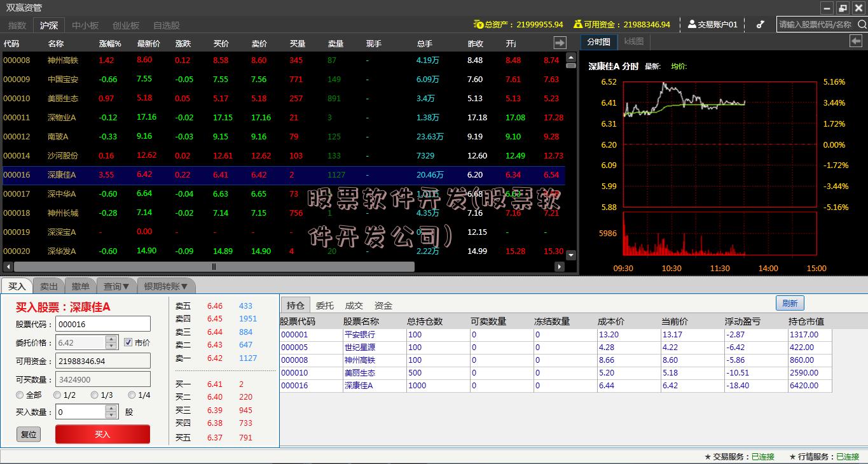Screen dimensions: 868x464
Task: Click the trading account 01 user icon
Action: coord(692,24)
